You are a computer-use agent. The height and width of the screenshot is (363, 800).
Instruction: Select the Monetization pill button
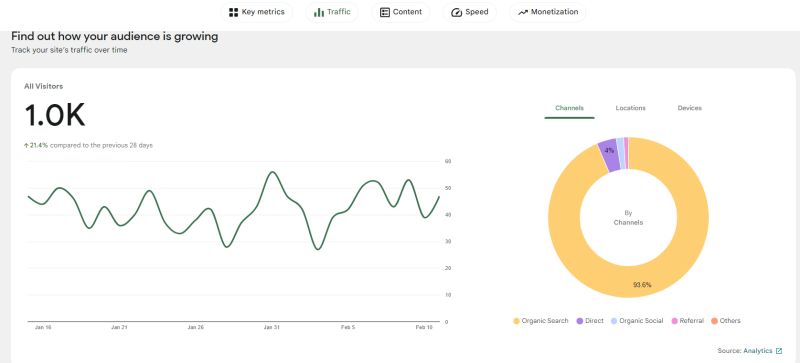pos(548,12)
